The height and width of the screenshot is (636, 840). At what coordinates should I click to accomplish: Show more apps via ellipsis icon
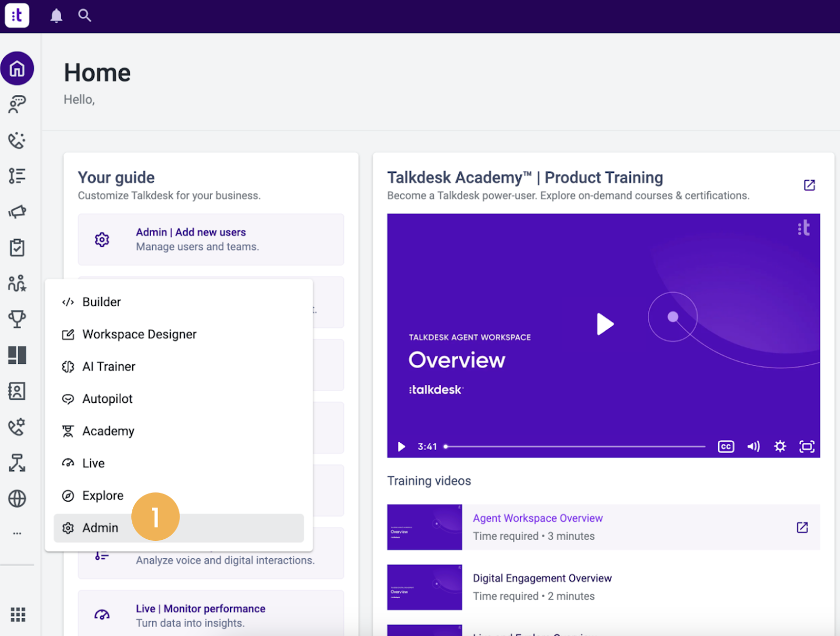(x=17, y=534)
